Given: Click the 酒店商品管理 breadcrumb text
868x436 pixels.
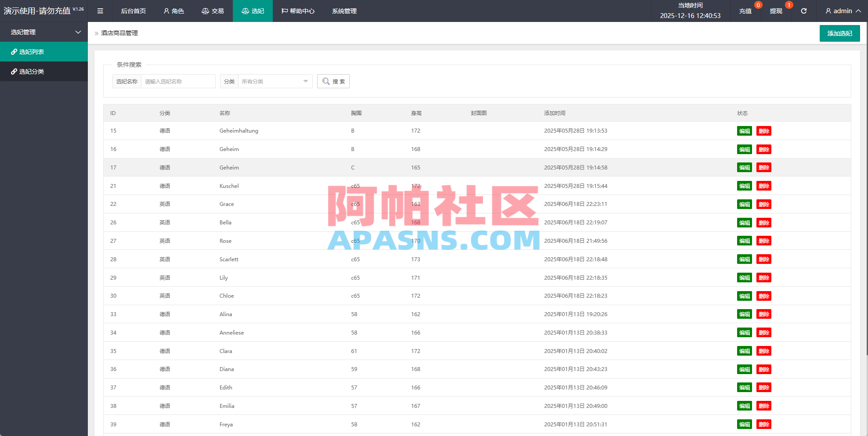Looking at the screenshot, I should point(119,33).
